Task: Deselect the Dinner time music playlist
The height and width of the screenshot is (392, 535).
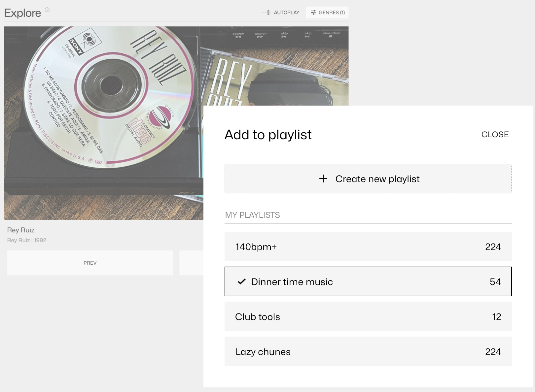Action: (368, 281)
